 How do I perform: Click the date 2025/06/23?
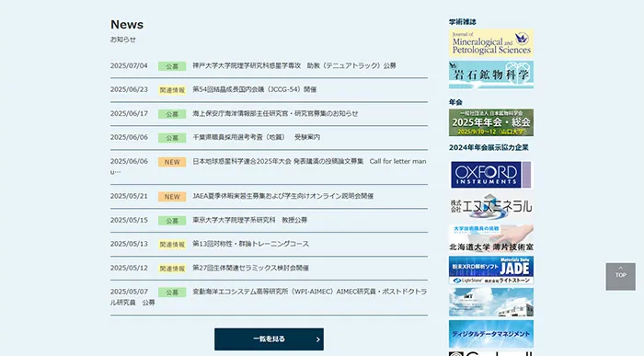pyautogui.click(x=129, y=89)
